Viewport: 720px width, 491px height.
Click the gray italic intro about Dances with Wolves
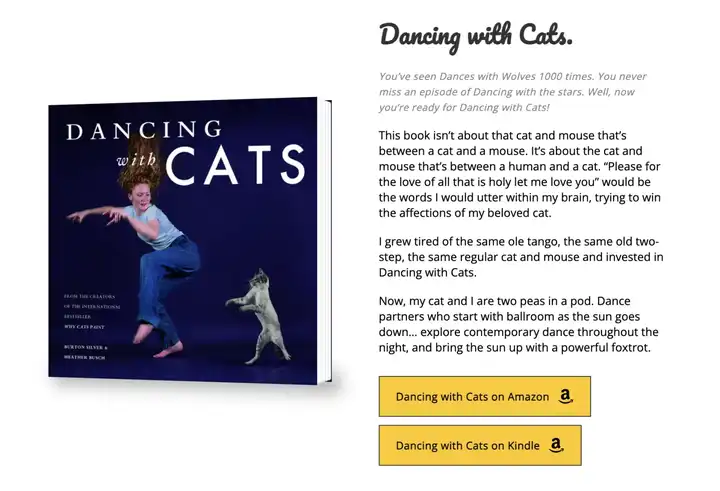click(512, 92)
